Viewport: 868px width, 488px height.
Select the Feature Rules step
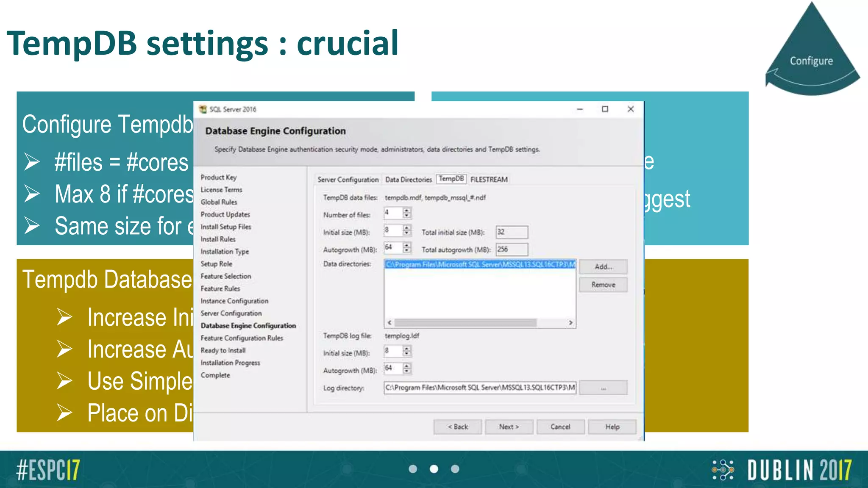tap(220, 288)
